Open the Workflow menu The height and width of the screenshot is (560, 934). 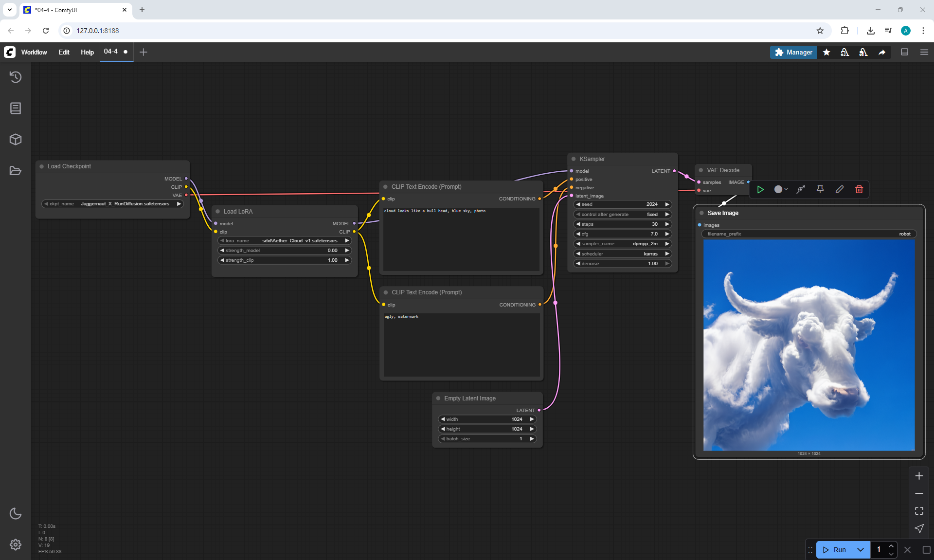[34, 52]
